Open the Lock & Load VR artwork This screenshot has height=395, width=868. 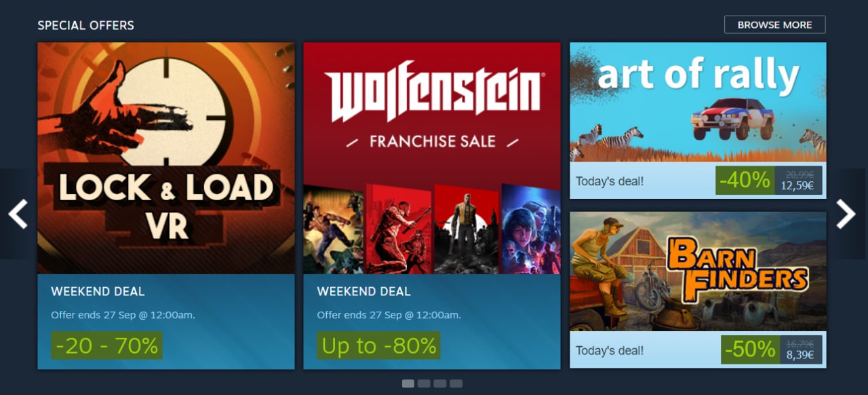click(166, 158)
